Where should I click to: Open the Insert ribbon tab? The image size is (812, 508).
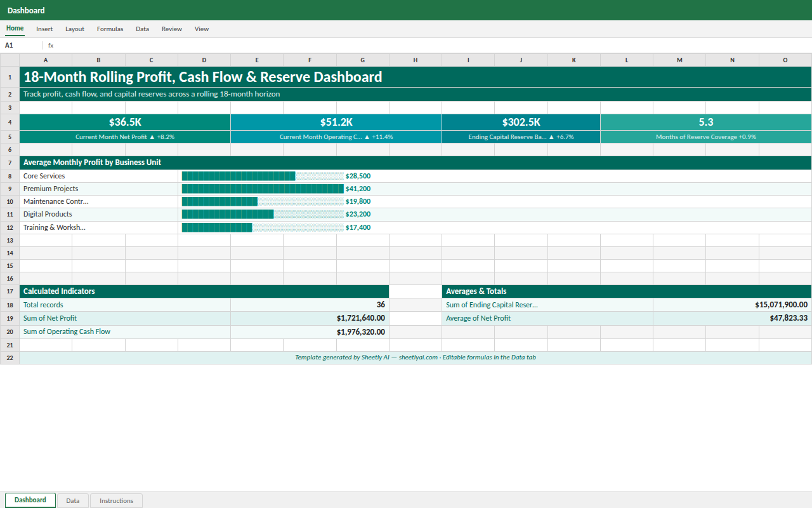[x=44, y=29]
